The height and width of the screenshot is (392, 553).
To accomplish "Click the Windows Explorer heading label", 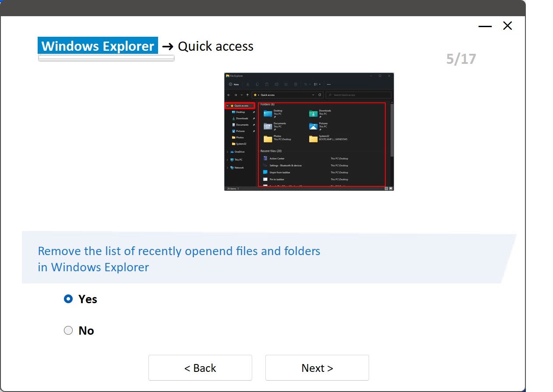I will pyautogui.click(x=98, y=46).
